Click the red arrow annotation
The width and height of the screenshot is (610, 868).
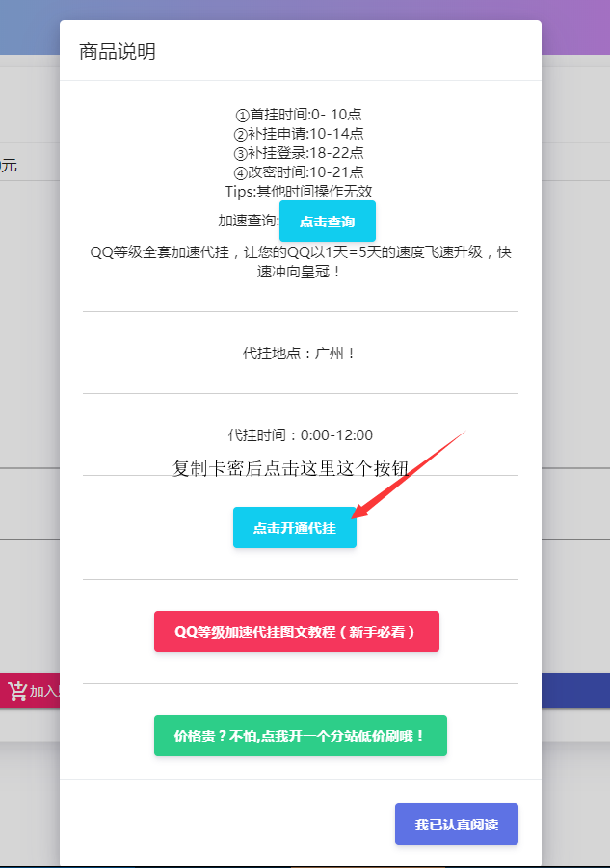[409, 475]
